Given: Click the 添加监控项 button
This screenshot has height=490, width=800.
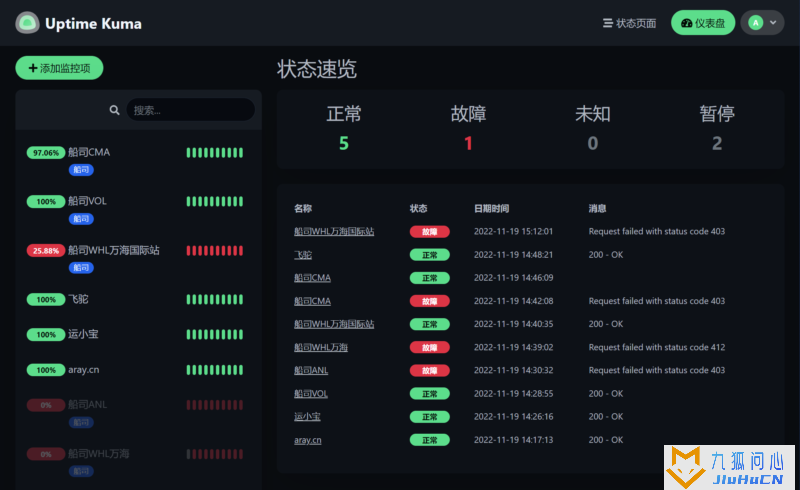Looking at the screenshot, I should (59, 68).
